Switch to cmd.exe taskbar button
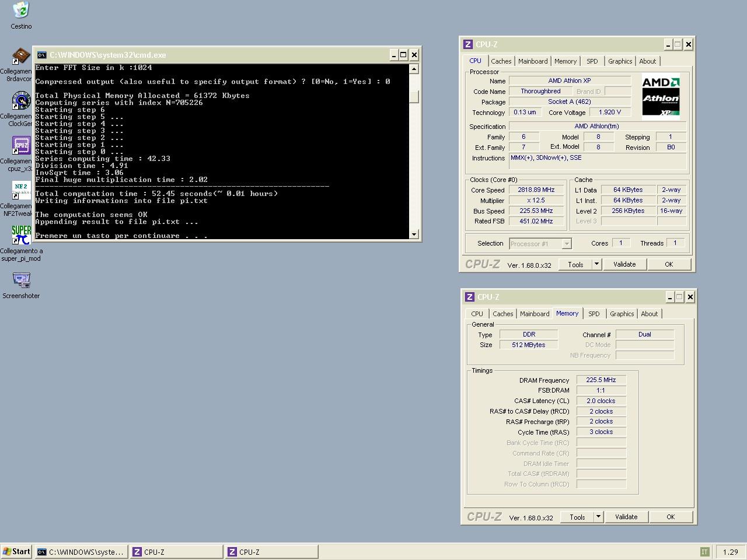 coord(81,552)
